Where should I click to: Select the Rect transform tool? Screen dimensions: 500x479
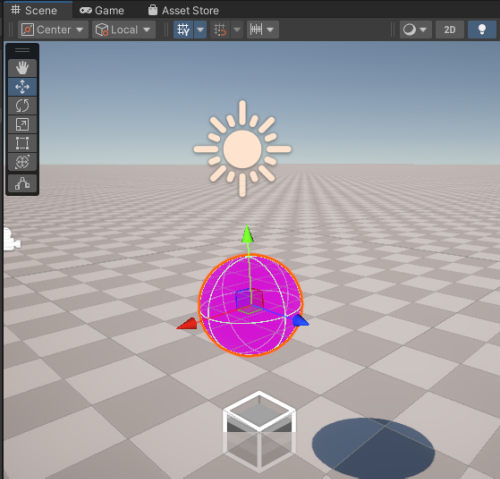pos(22,143)
